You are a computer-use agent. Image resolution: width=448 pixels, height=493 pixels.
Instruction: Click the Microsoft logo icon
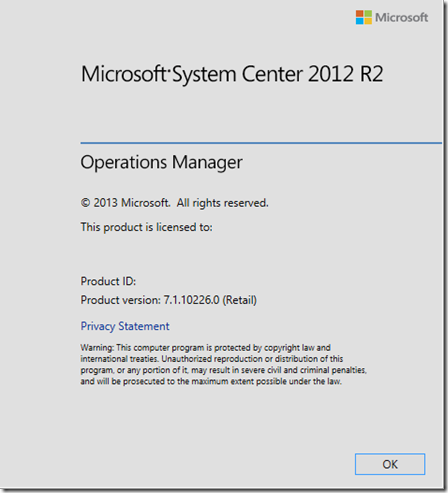364,17
